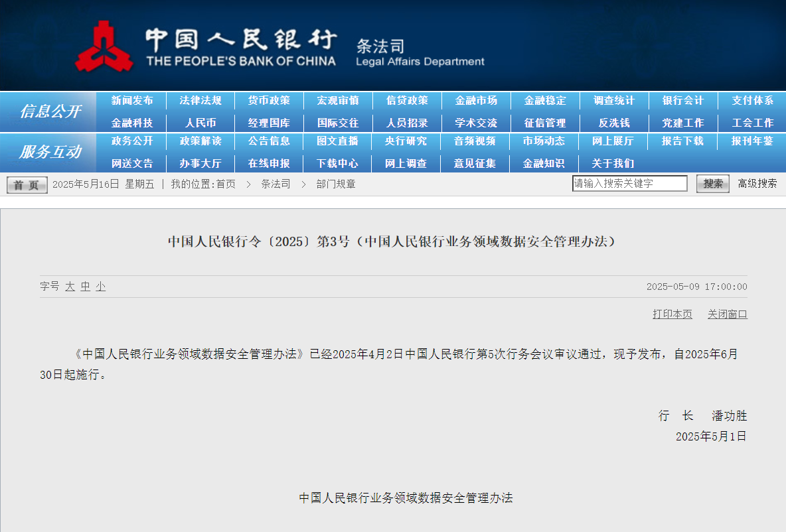Choose 下载中心 service link

(x=337, y=164)
